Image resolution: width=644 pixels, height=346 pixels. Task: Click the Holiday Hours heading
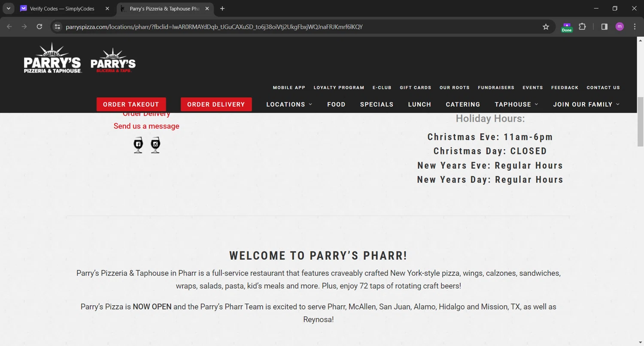490,119
